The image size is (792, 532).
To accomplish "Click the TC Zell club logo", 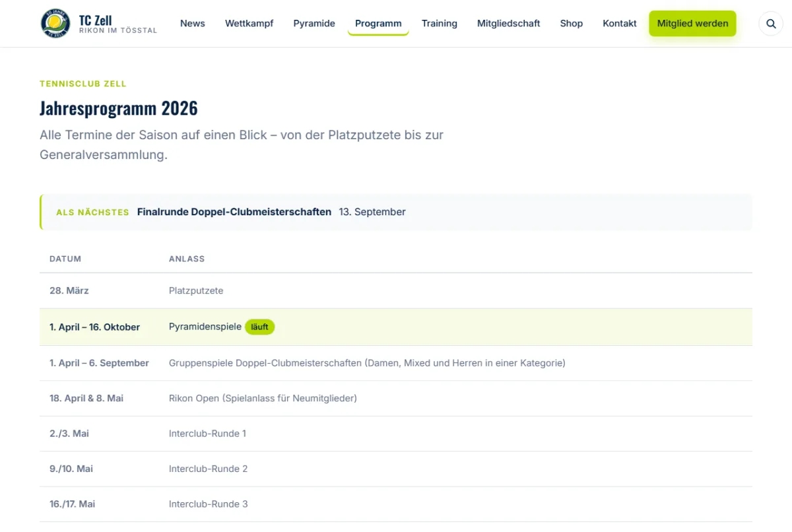I will (55, 23).
